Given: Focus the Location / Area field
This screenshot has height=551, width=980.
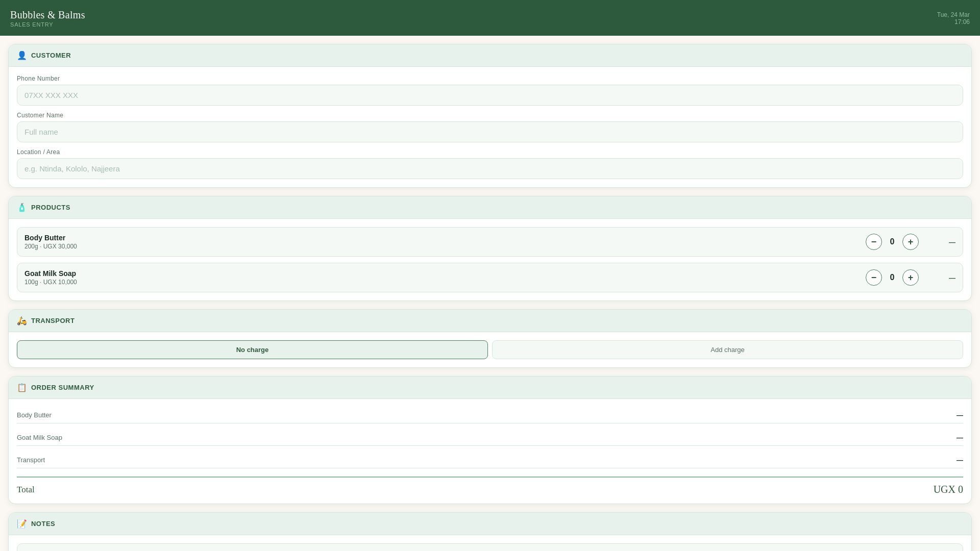Looking at the screenshot, I should (x=490, y=169).
